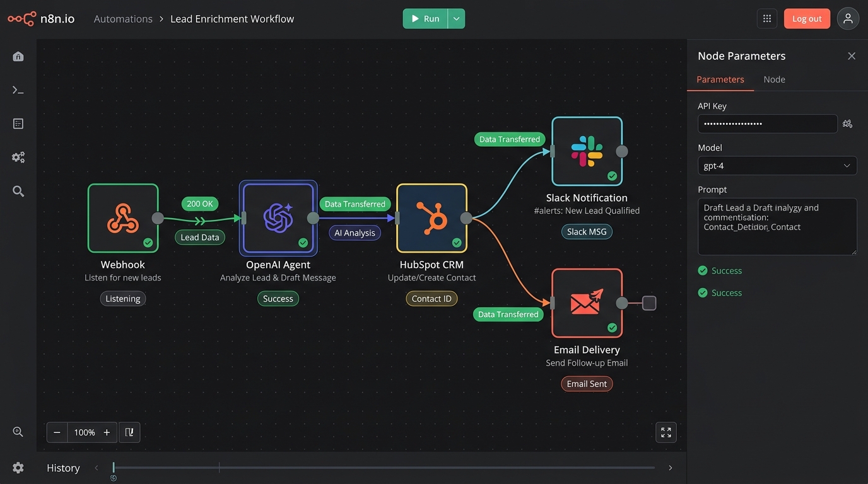Click credentials icon beside API Key field

pyautogui.click(x=847, y=124)
